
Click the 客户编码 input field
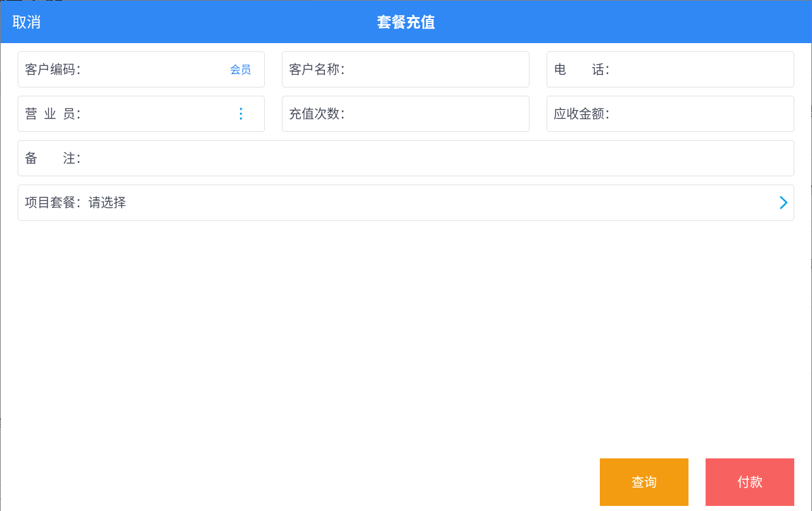(141, 70)
